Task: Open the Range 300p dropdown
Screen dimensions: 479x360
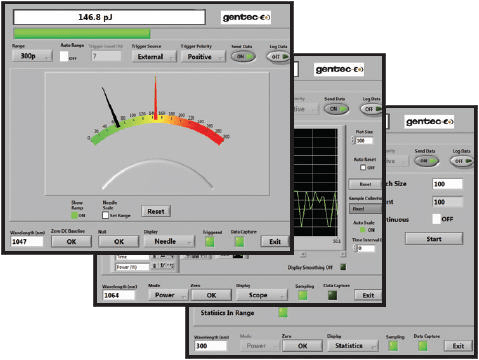Action: (32, 56)
